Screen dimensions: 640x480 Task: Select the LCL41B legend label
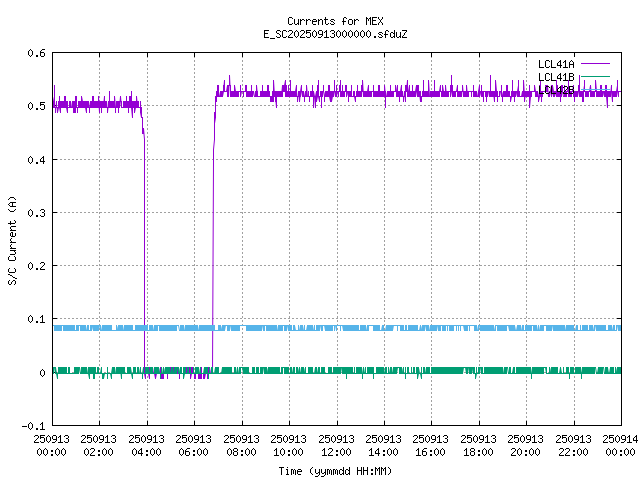(x=555, y=77)
